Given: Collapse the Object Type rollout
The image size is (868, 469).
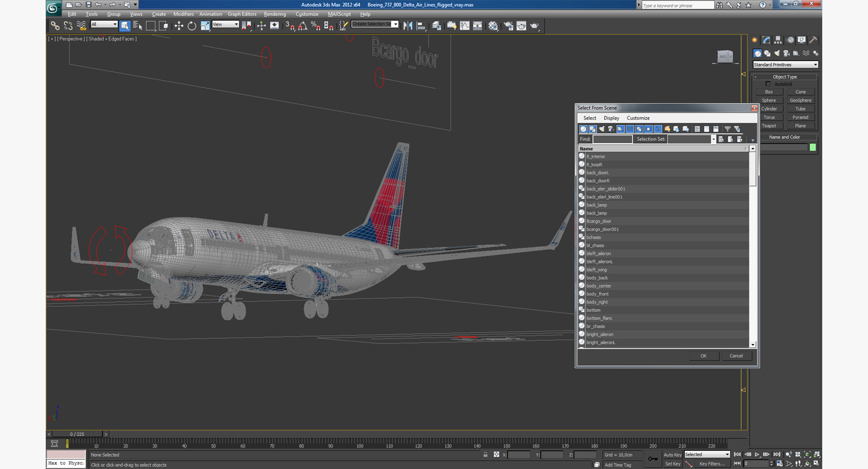Looking at the screenshot, I should pyautogui.click(x=785, y=77).
